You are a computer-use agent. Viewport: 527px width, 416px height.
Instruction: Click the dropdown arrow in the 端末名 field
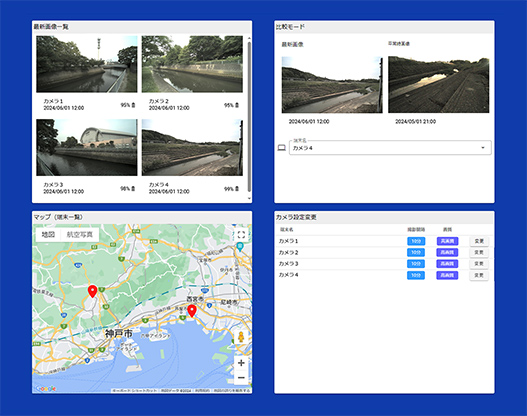483,148
